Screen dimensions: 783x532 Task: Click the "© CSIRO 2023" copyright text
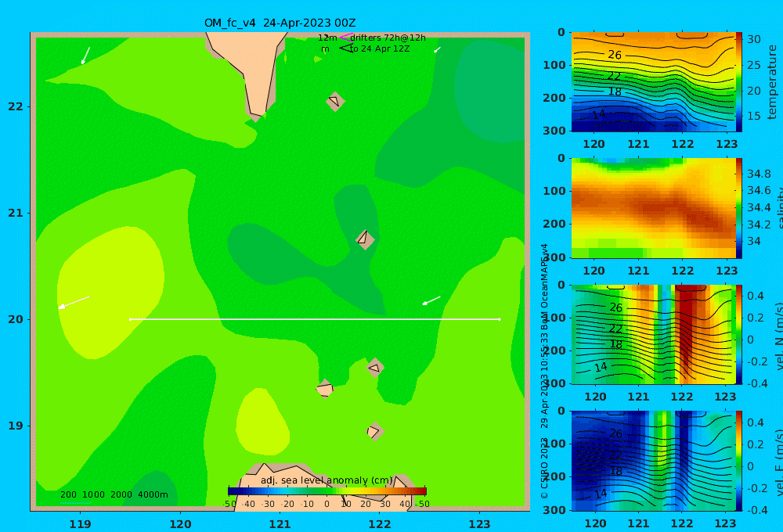pos(544,468)
